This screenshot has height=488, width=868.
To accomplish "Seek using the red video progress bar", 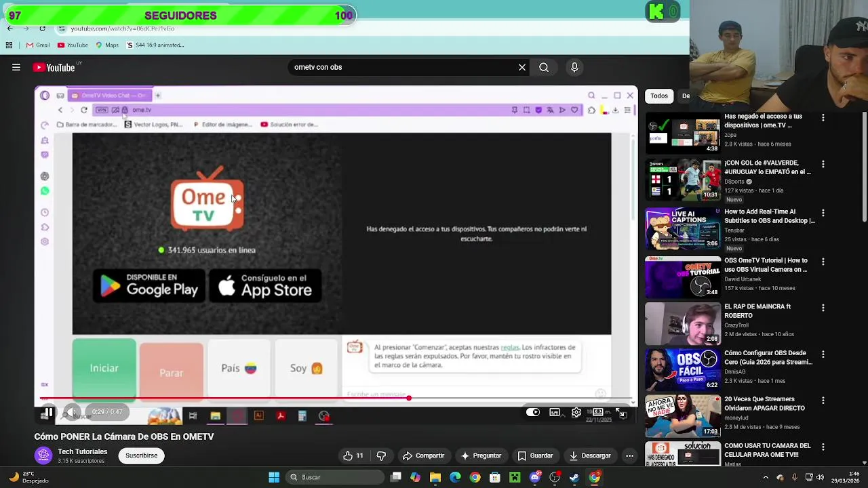I will pos(336,398).
